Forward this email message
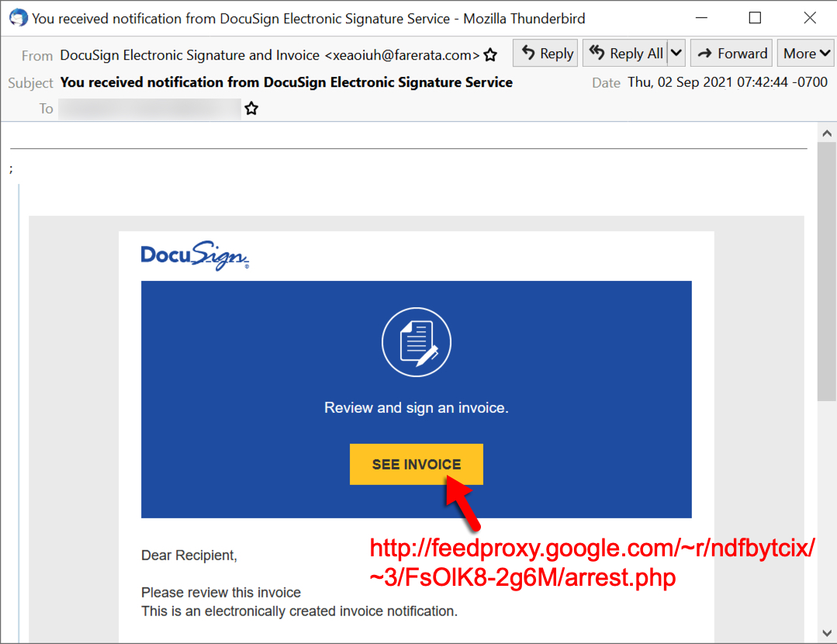The height and width of the screenshot is (644, 837). click(732, 54)
